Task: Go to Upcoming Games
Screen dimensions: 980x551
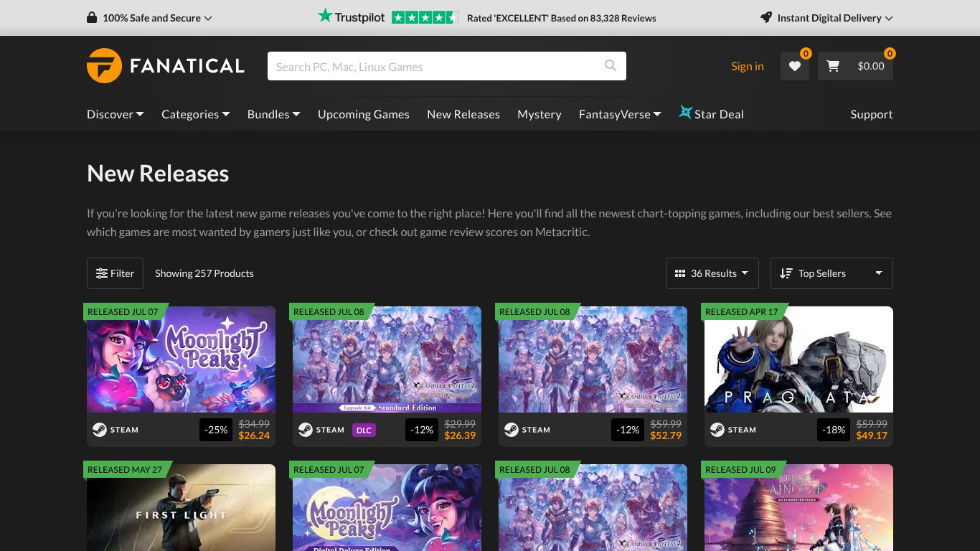Action: (x=364, y=114)
